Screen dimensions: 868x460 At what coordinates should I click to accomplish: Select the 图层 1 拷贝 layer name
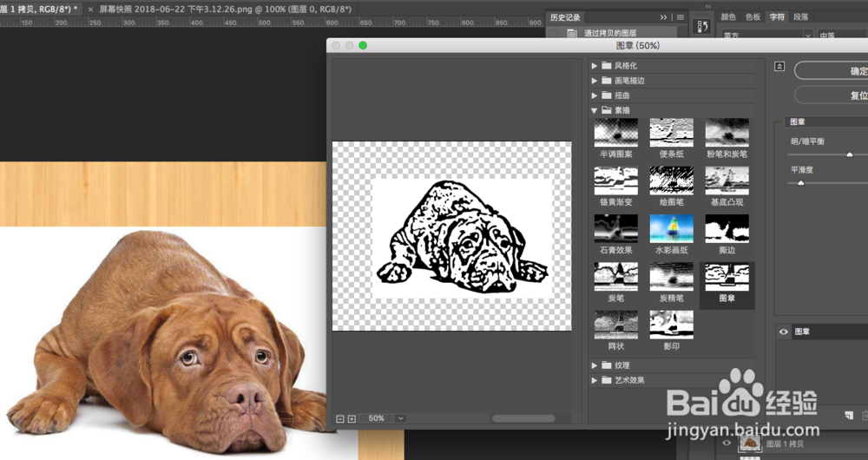[785, 444]
